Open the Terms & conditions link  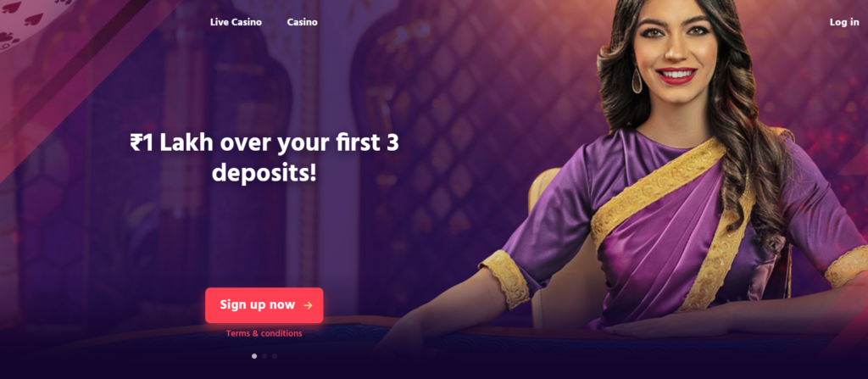coord(264,333)
